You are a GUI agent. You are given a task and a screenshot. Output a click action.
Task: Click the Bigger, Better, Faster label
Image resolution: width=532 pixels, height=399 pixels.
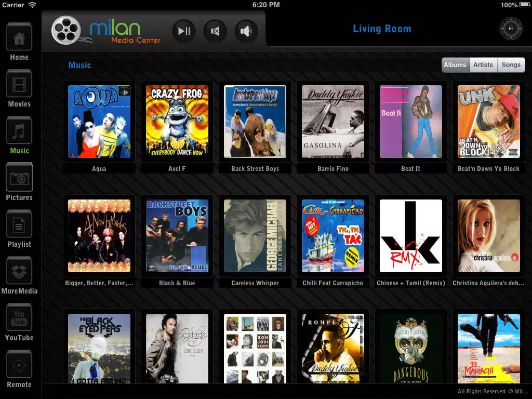99,283
